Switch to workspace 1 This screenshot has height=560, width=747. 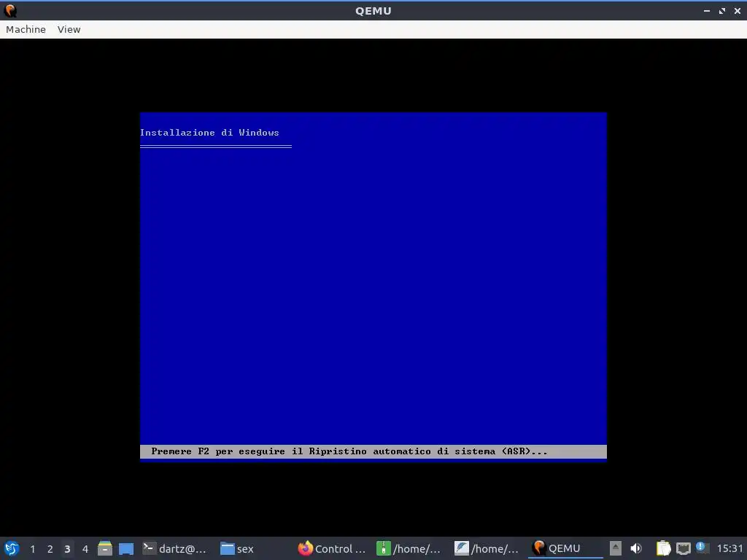pos(32,549)
